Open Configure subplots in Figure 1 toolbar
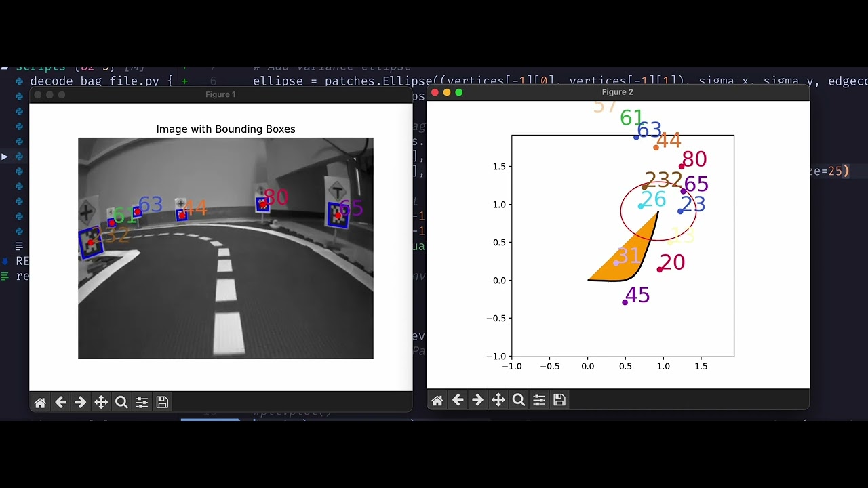 (142, 403)
